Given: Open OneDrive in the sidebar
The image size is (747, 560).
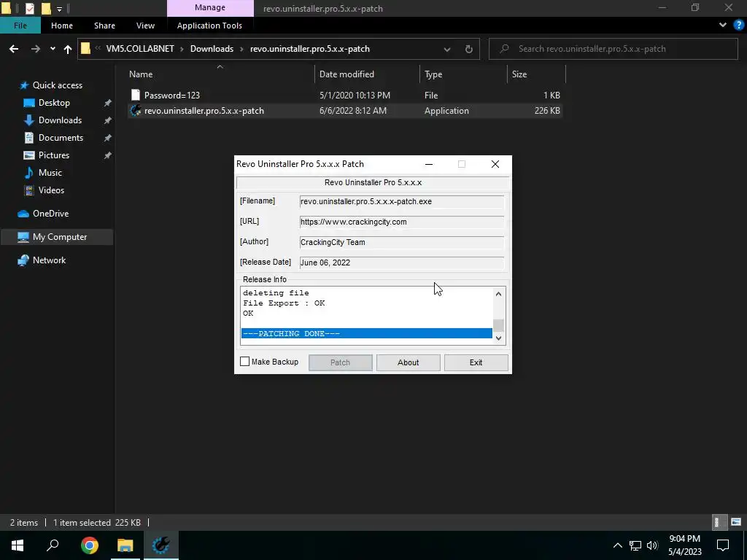Looking at the screenshot, I should (x=50, y=214).
